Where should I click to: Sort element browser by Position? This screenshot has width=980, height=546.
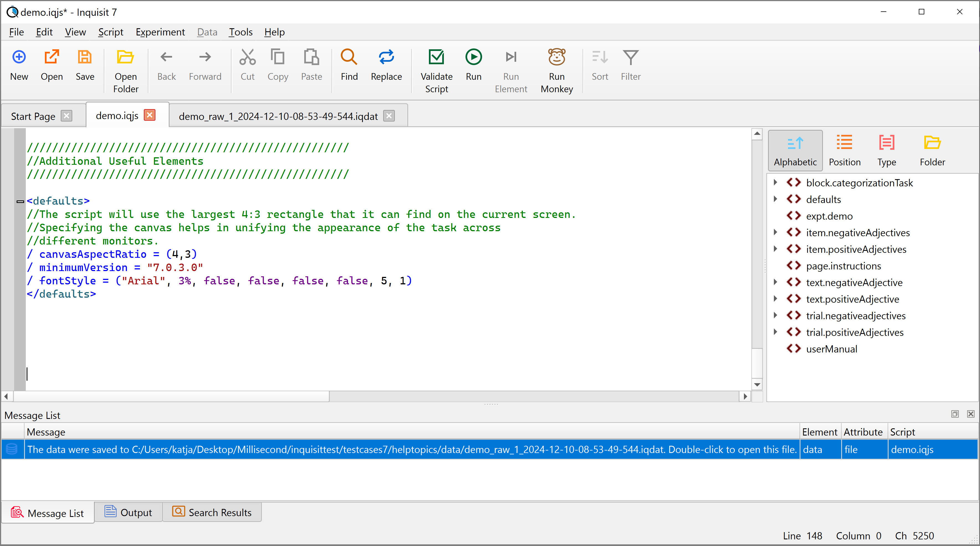[x=845, y=151]
